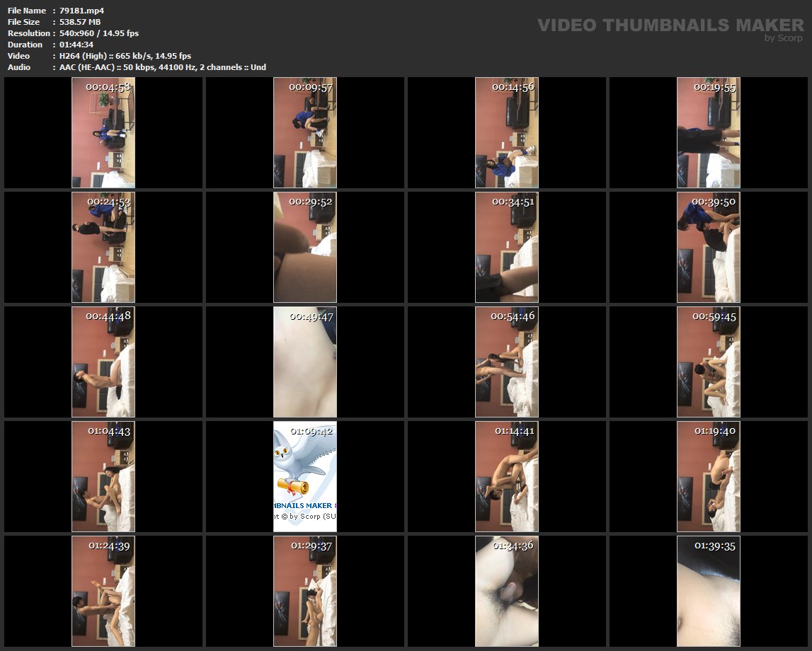Select the file name 79181.mp4 text
Screen dimensions: 812x651
[x=81, y=11]
